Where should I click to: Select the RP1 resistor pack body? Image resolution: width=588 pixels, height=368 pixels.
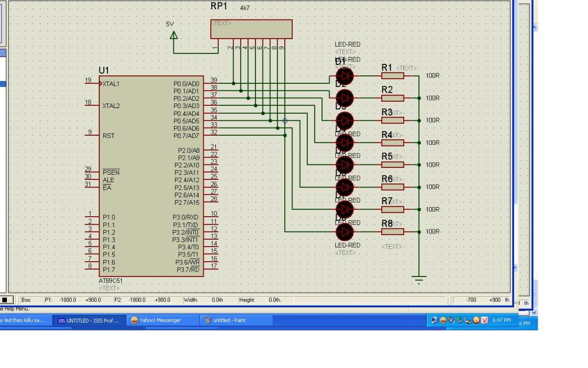[252, 29]
